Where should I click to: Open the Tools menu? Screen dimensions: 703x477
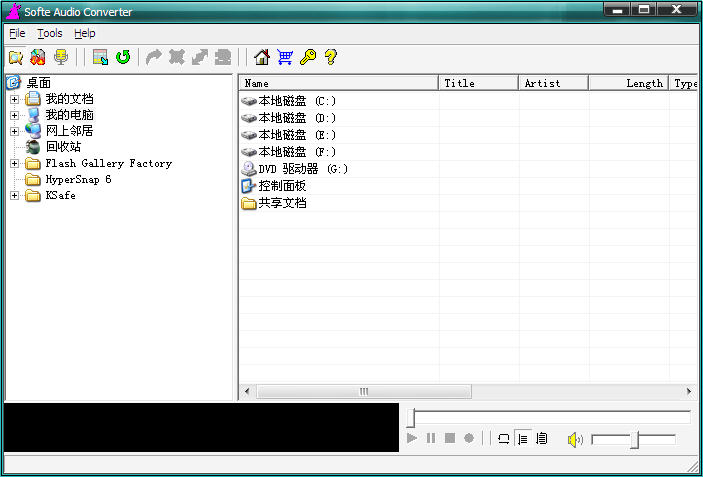point(49,33)
